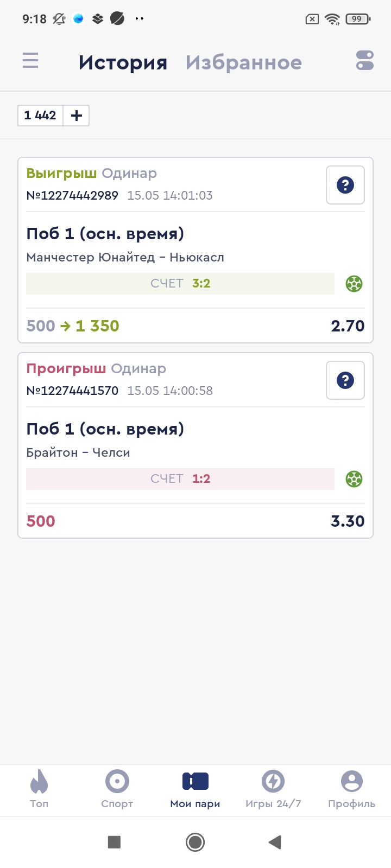Open help for bet №12274441570
The height and width of the screenshot is (868, 391).
[x=345, y=380]
